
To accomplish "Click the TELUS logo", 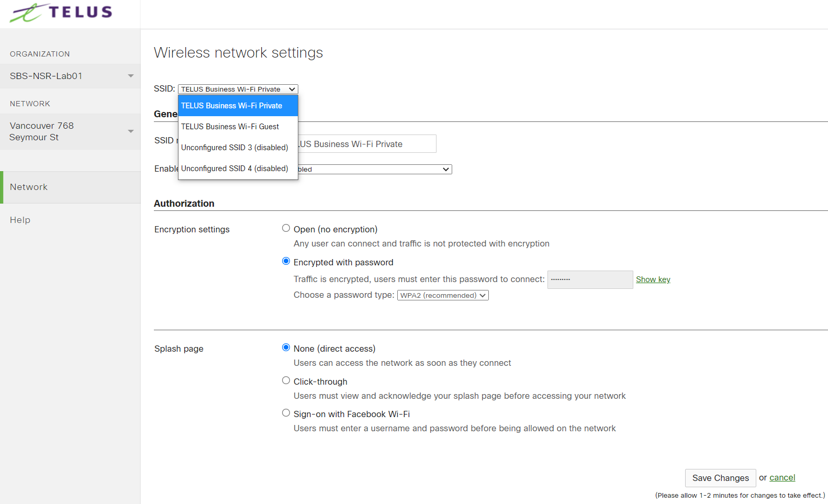I will (61, 13).
